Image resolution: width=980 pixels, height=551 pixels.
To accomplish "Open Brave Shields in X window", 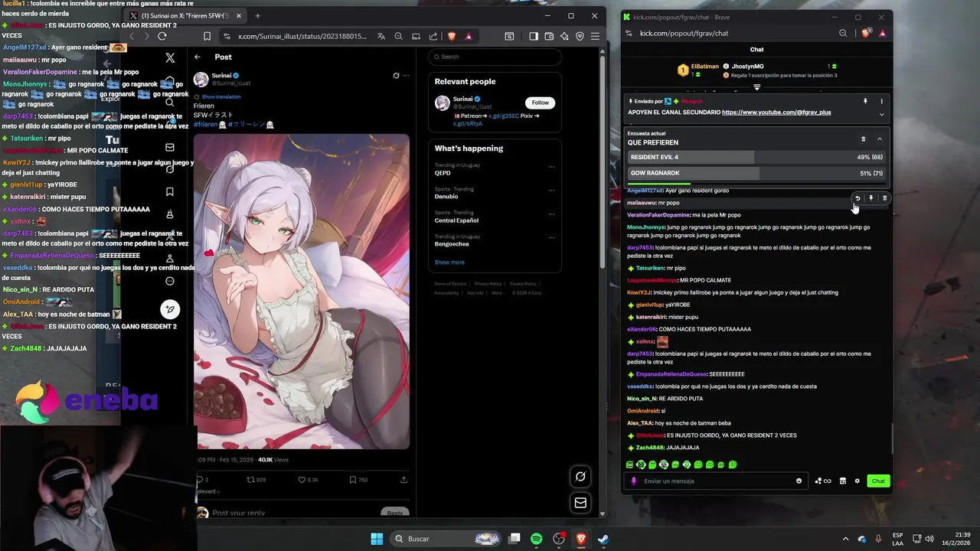I will coord(452,36).
